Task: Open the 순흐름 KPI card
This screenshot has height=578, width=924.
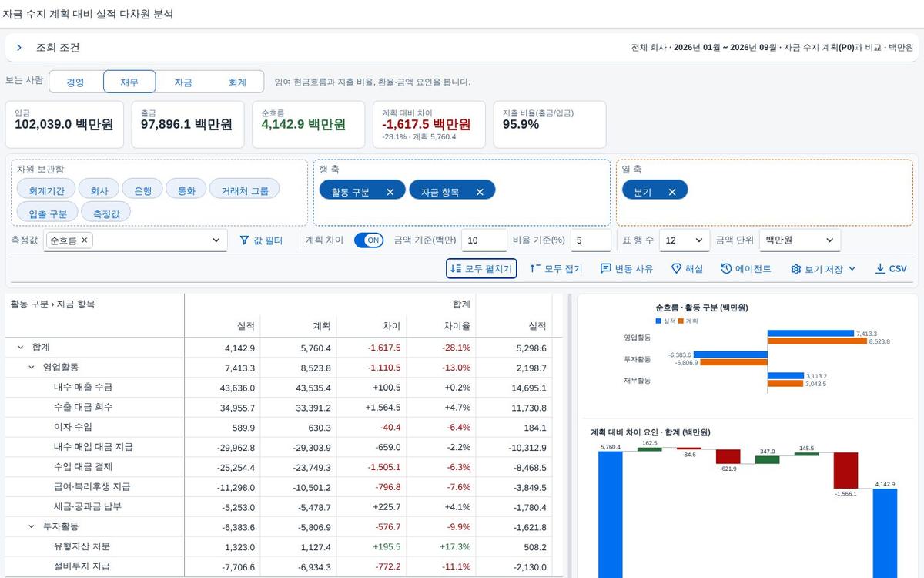Action: [307, 124]
